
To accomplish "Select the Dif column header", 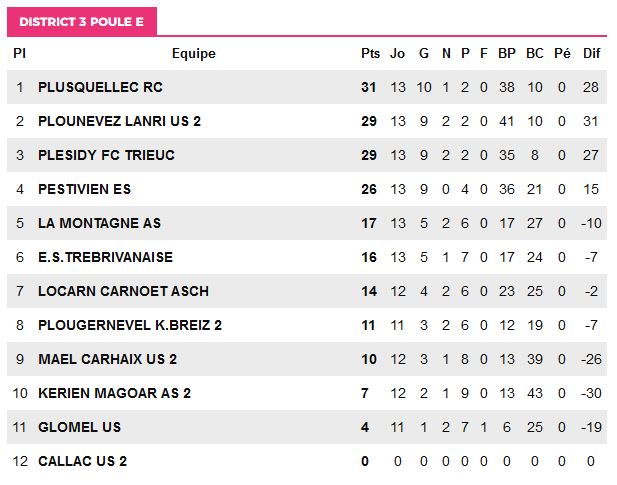I will point(591,53).
